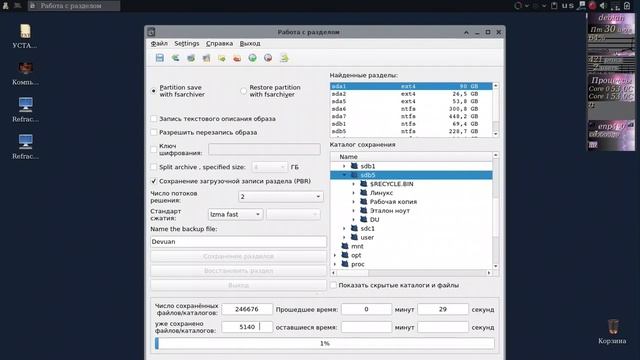The height and width of the screenshot is (360, 640).
Task: Open the Корзина trash desktop icon
Action: click(613, 327)
